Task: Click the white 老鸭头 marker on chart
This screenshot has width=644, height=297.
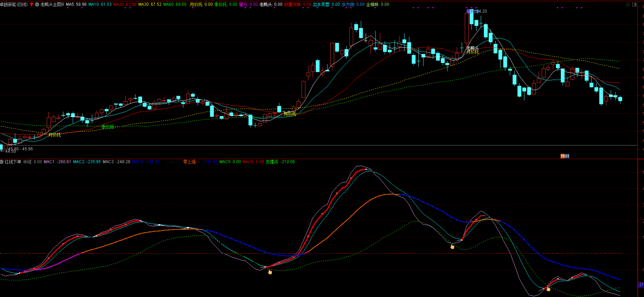Action: coord(473,48)
